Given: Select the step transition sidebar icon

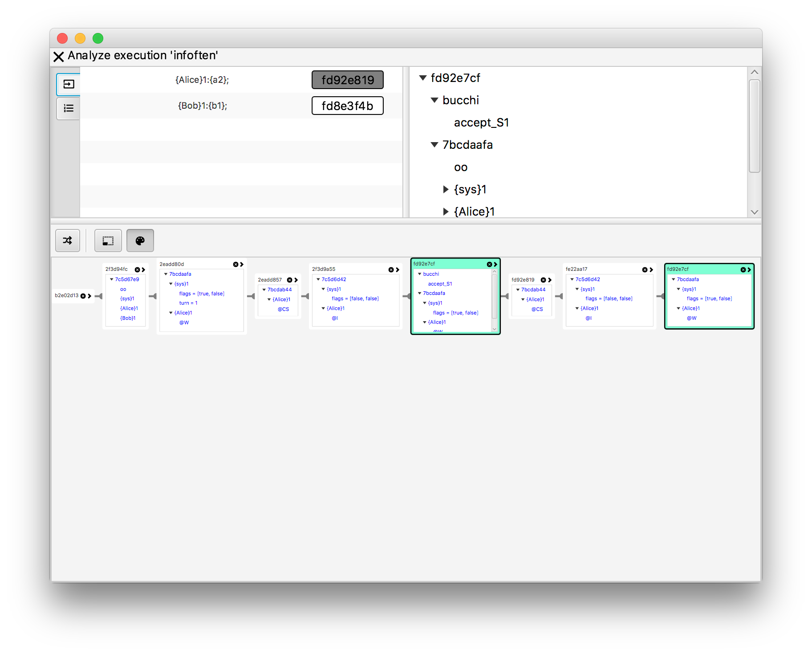Looking at the screenshot, I should [x=69, y=84].
